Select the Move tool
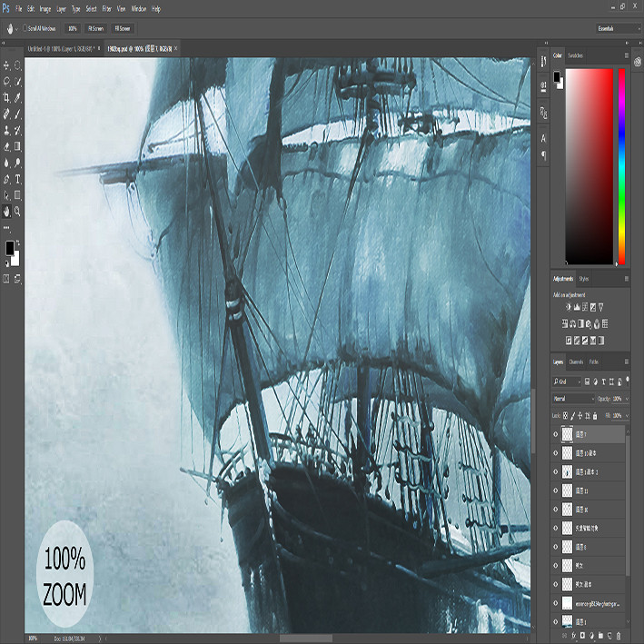Viewport: 644px width, 644px height. 6,65
